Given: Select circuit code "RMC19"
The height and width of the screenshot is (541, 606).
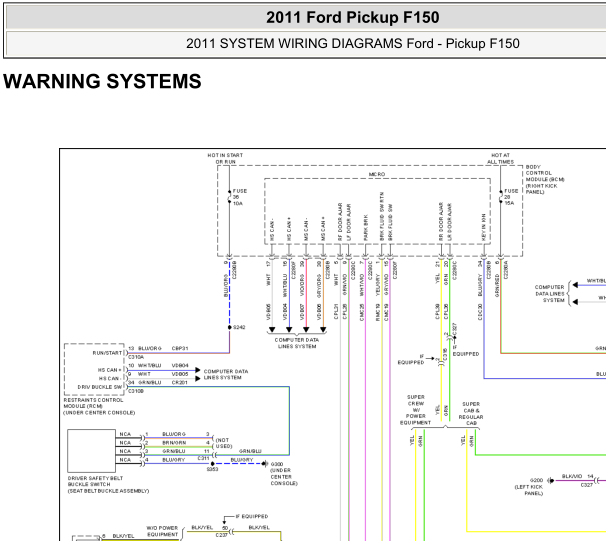Looking at the screenshot, I should coord(378,312).
